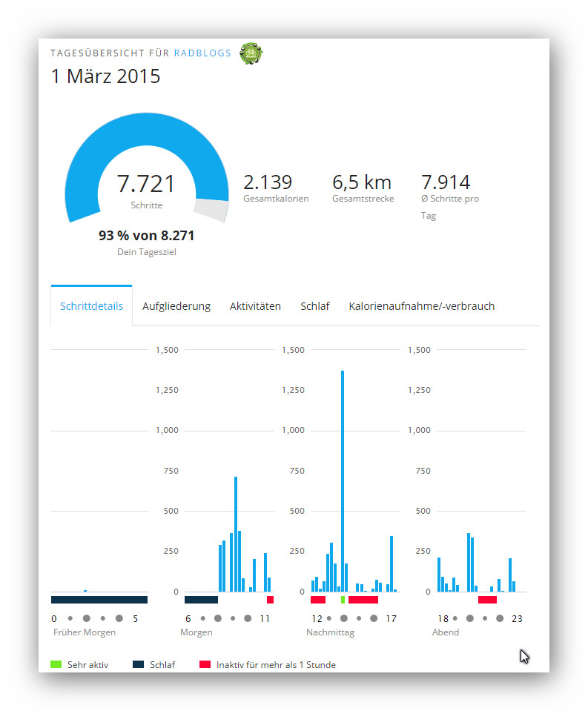Image resolution: width=588 pixels, height=711 pixels.
Task: Click the tallest bar in the Nachmittag chart
Action: [x=343, y=482]
